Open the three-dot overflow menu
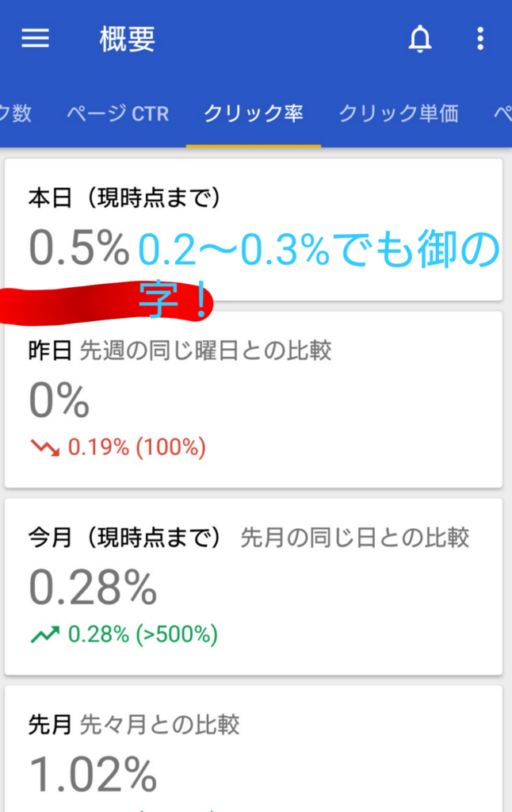Screen dimensions: 512x812 point(480,40)
